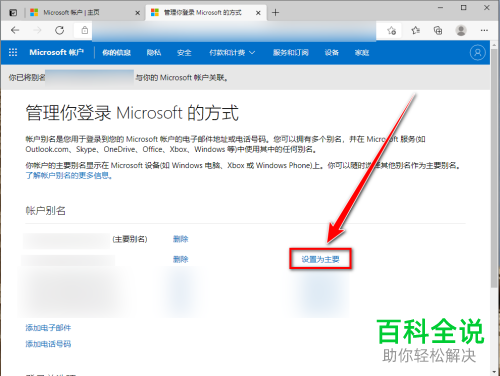Open the browser profile avatar
The height and width of the screenshot is (376, 500).
[x=461, y=31]
